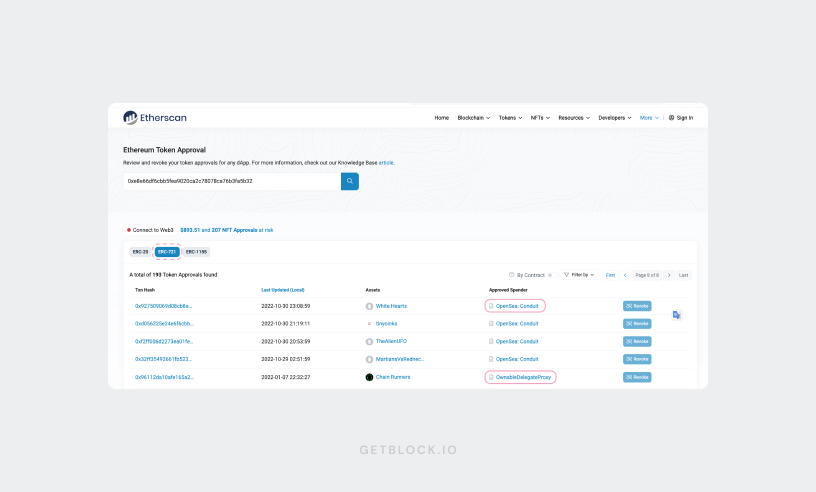Click Sign In link text
The height and width of the screenshot is (492, 816).
684,118
